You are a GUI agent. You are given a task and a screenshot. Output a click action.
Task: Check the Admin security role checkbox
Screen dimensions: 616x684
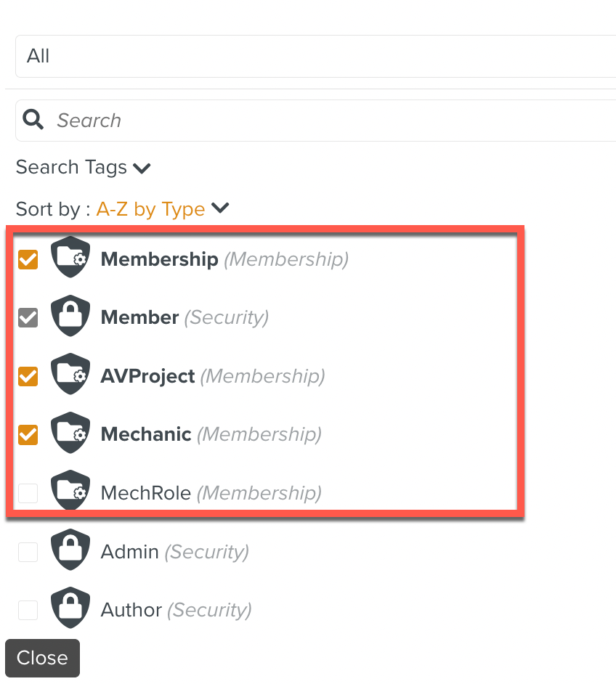coord(28,552)
